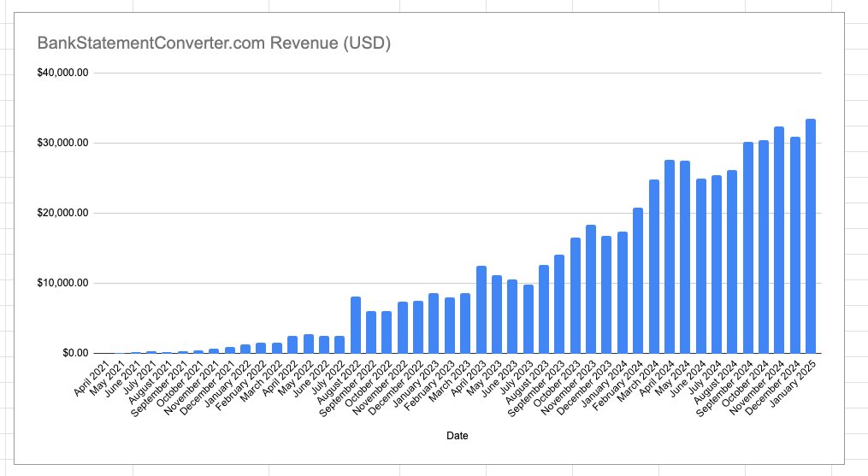Click the May 2024 revenue bar
The height and width of the screenshot is (476, 868).
tap(685, 257)
